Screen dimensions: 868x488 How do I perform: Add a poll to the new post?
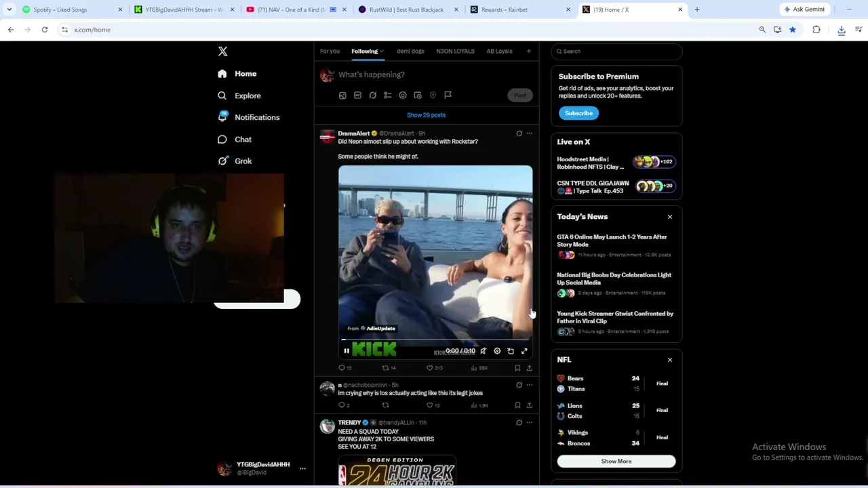387,96
